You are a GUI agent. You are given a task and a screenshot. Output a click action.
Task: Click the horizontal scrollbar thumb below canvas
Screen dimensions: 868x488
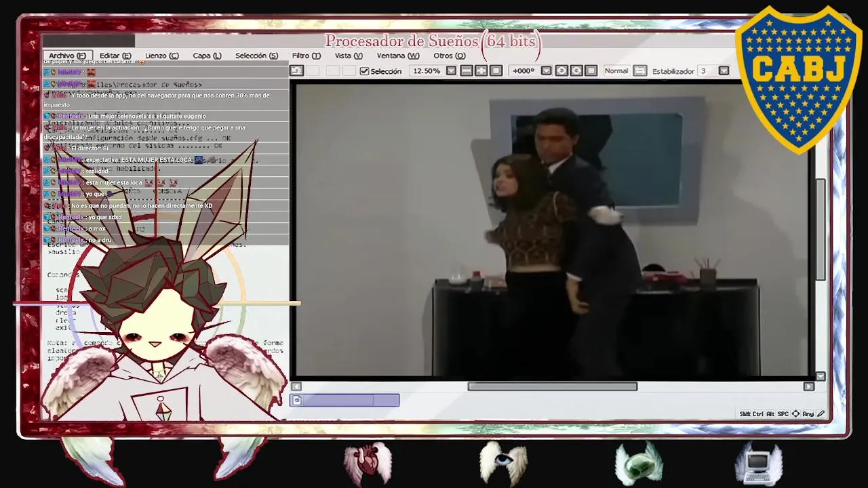(x=552, y=386)
